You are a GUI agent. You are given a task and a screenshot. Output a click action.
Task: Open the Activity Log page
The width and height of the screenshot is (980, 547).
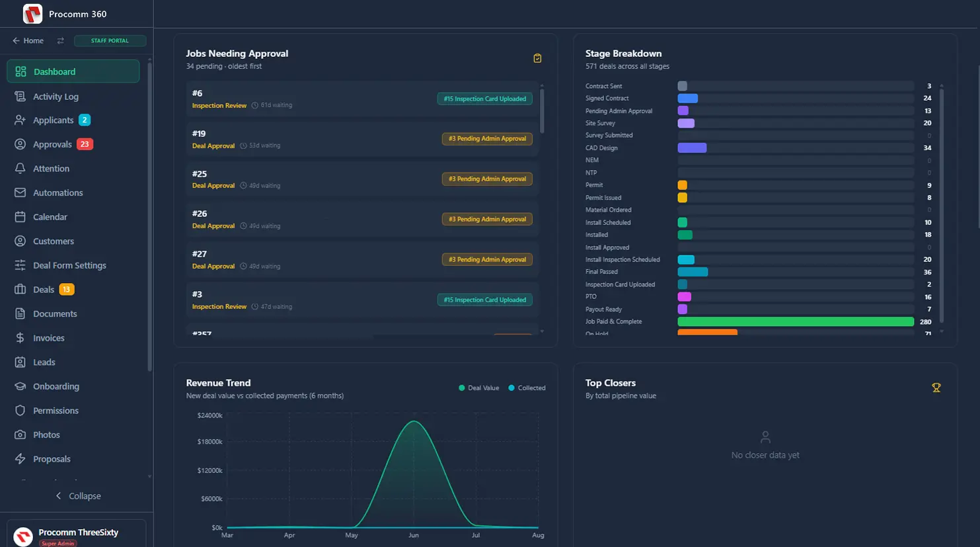[x=73, y=97]
